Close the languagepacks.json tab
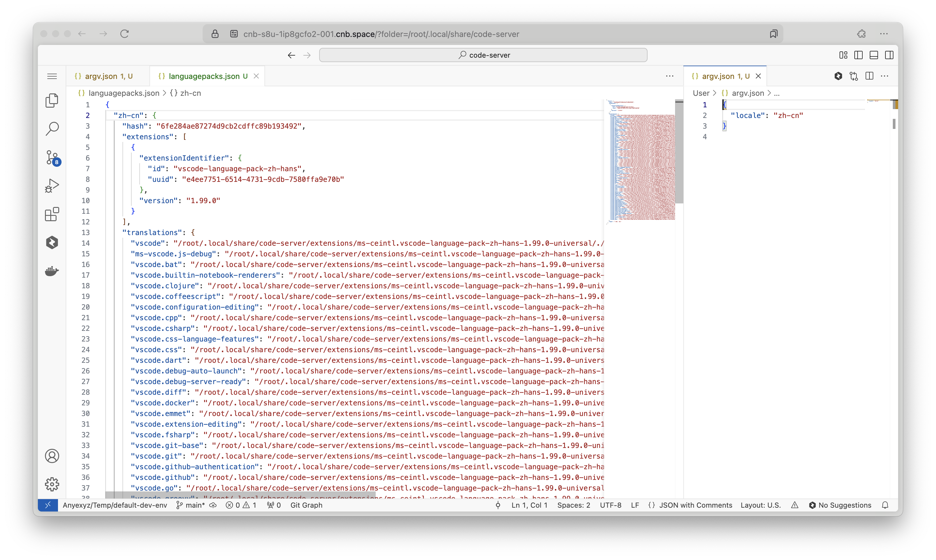The height and width of the screenshot is (560, 936). point(256,76)
